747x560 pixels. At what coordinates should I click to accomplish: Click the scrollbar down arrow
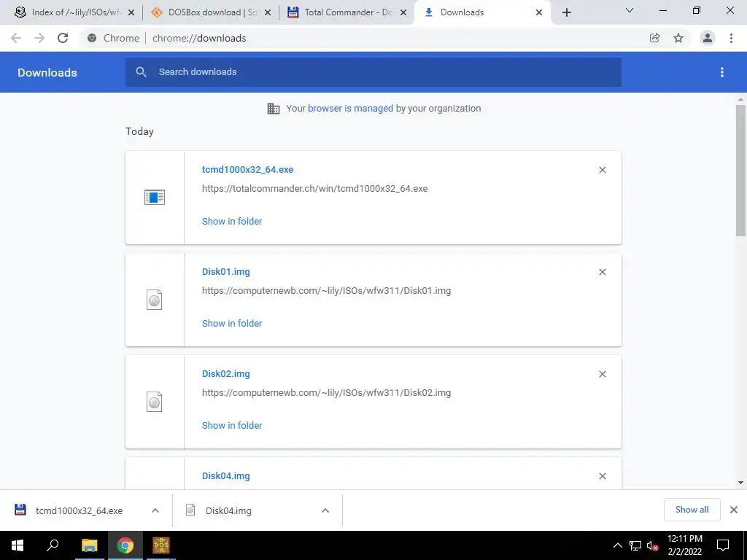click(740, 483)
